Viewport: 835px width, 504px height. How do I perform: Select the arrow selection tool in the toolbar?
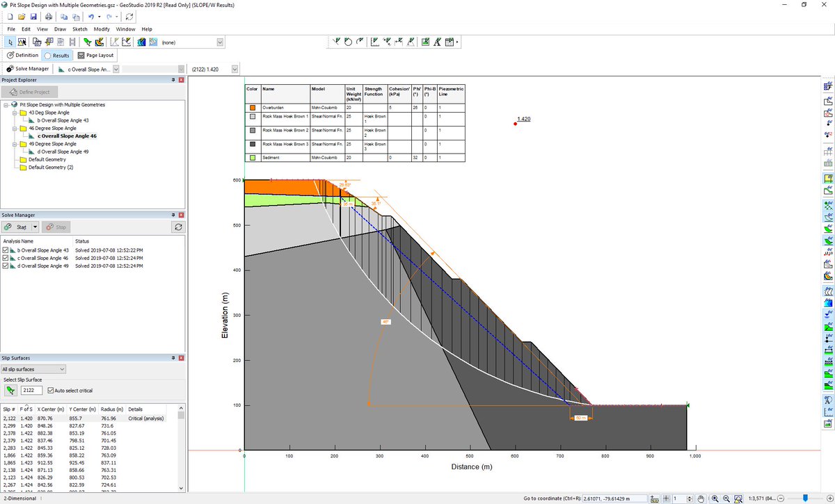(x=10, y=42)
